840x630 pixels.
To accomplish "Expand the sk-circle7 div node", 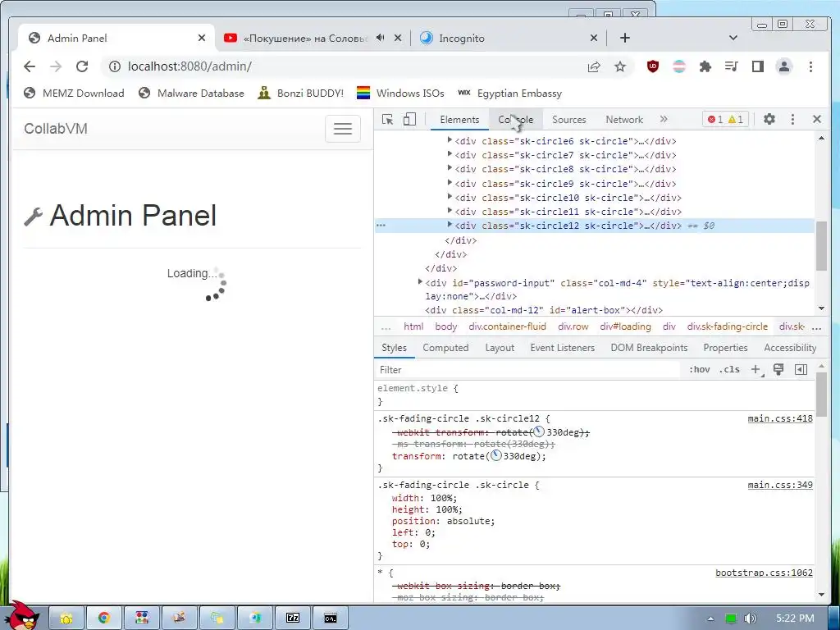I will click(x=450, y=154).
